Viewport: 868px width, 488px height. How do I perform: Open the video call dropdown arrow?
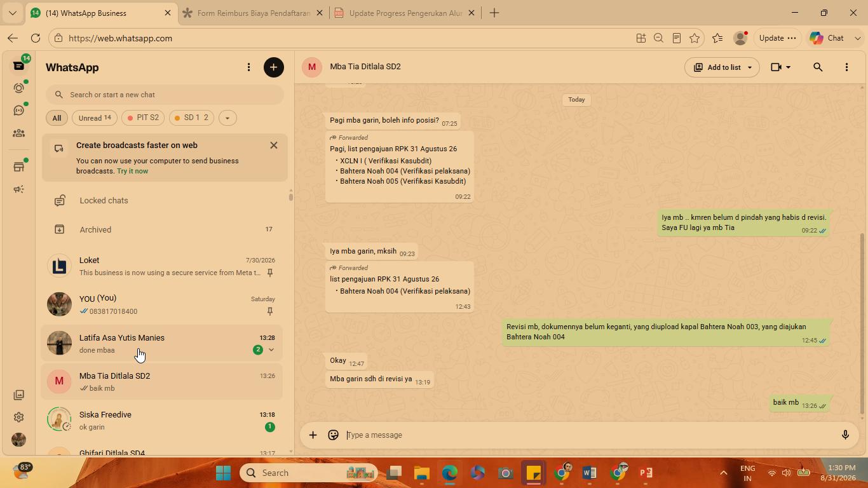(789, 67)
